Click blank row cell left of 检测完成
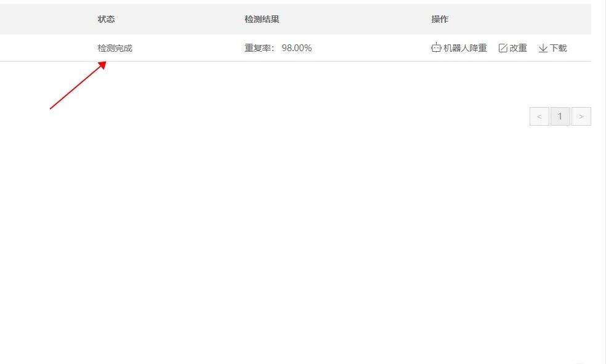 43,48
